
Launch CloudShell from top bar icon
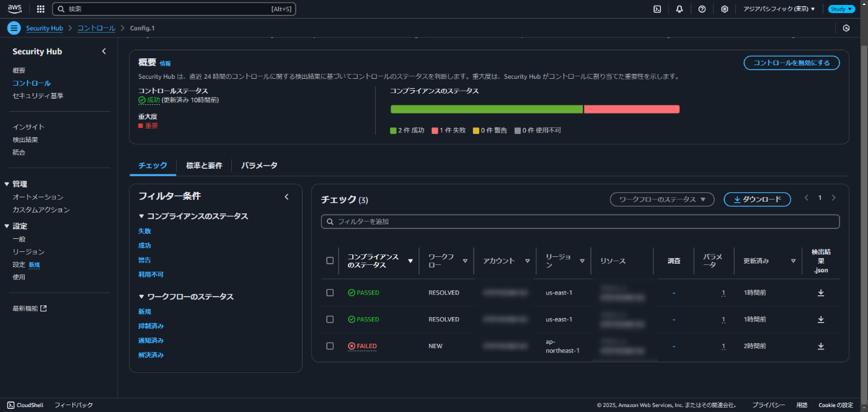657,9
